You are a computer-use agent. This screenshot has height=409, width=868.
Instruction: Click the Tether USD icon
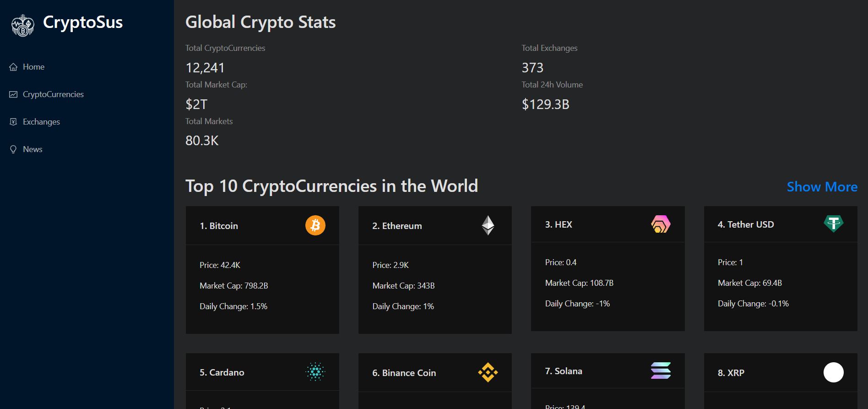coord(833,224)
